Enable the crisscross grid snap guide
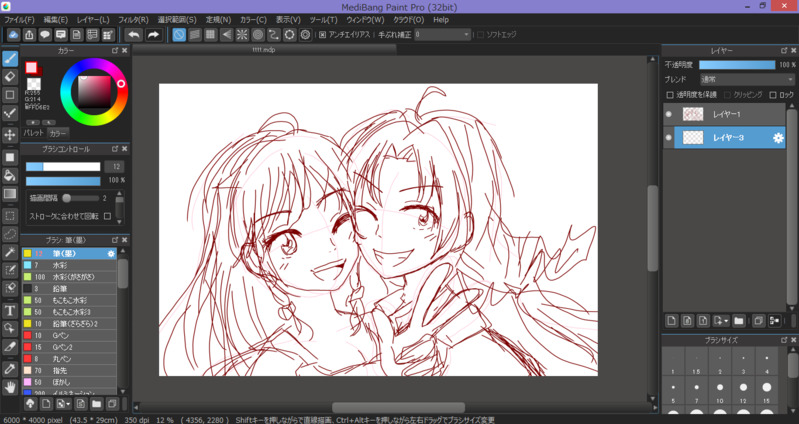The image size is (799, 424). (210, 35)
